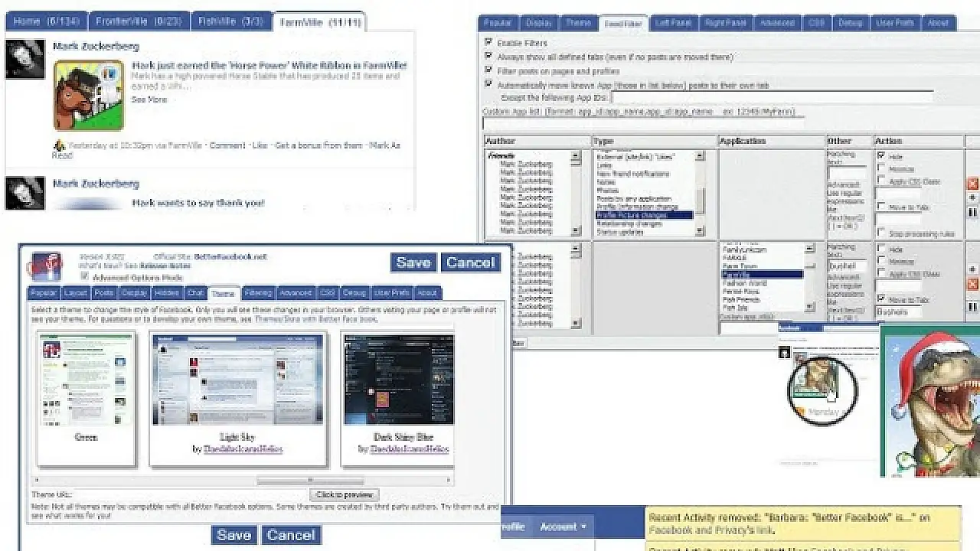980x551 pixels.
Task: Open the Account dropdown menu
Action: coord(563,527)
